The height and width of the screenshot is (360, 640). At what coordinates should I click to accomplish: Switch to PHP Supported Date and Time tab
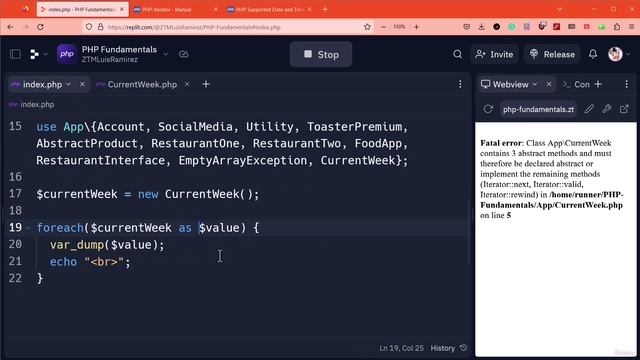[x=269, y=9]
